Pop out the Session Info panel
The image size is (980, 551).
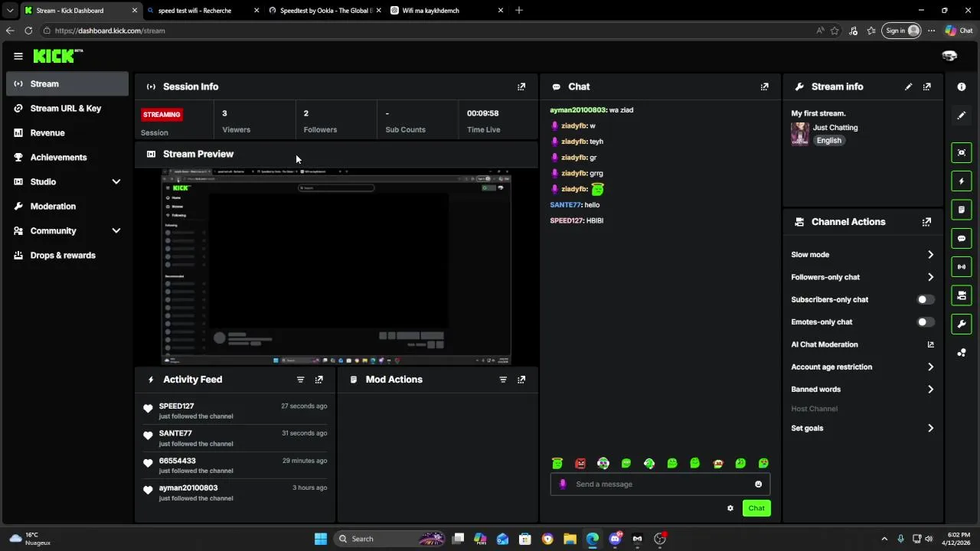pos(521,86)
